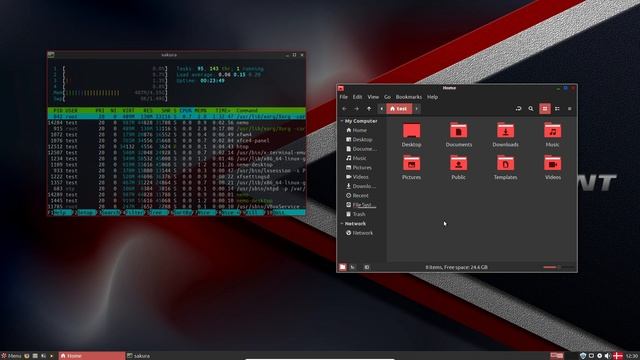The width and height of the screenshot is (640, 360).
Task: Hide the sidebar using statusbar button
Action: (367, 267)
